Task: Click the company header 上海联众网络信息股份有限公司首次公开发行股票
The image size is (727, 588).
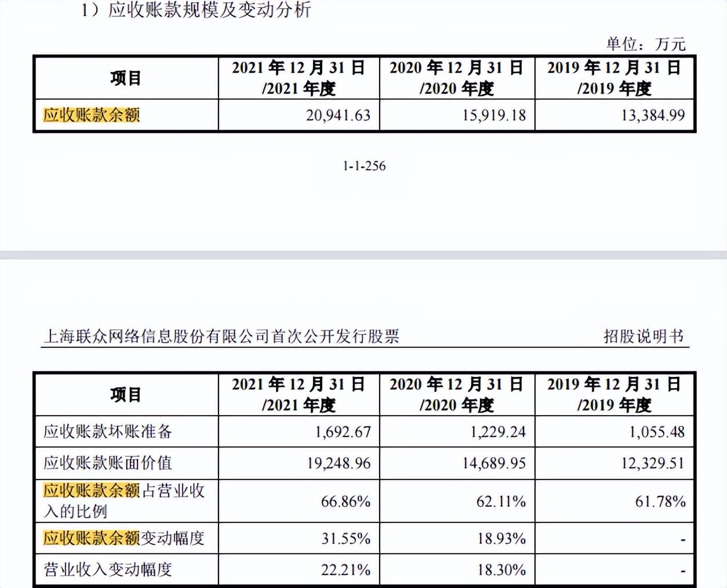Action: click(x=221, y=336)
